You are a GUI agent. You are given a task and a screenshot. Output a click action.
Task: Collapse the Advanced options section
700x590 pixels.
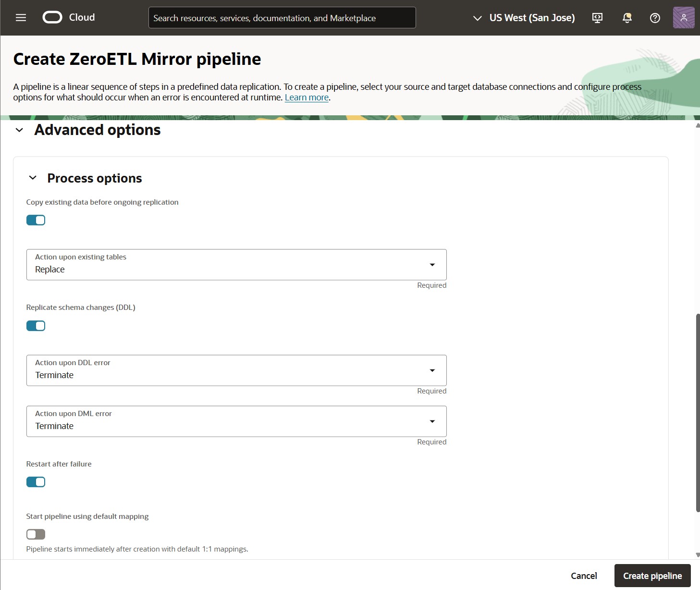(x=19, y=130)
